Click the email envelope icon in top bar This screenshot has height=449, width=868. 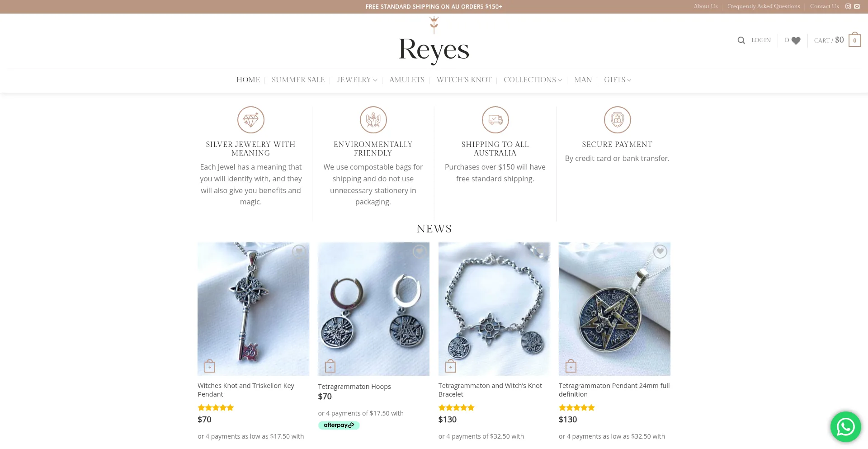coord(857,6)
